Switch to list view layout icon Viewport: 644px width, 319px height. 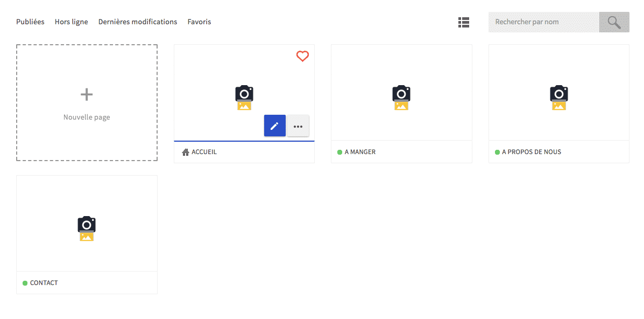coord(463,22)
